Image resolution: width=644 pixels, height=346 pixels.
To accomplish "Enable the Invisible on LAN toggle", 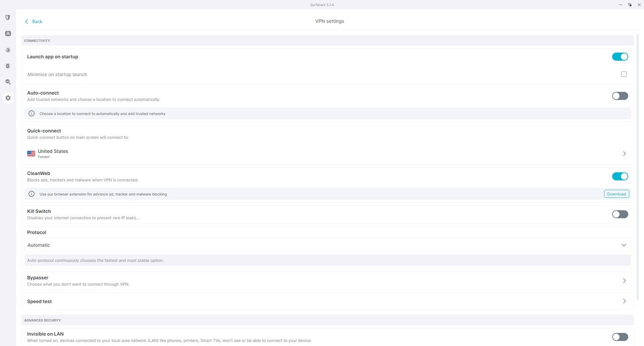I will (620, 337).
